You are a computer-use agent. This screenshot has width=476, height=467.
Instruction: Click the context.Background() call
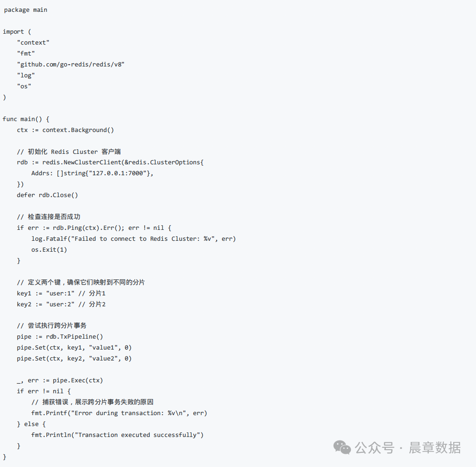[78, 130]
